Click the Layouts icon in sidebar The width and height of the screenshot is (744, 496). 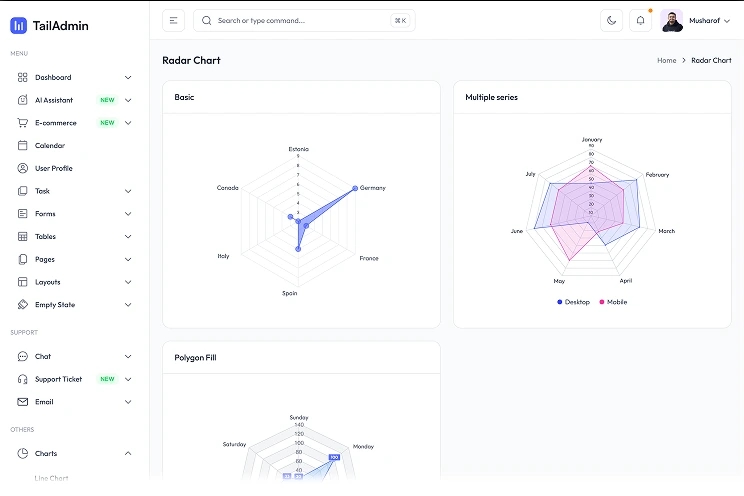coord(22,282)
